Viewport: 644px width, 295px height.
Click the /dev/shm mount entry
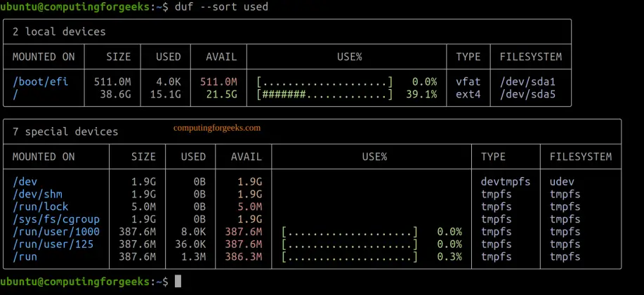tap(34, 194)
